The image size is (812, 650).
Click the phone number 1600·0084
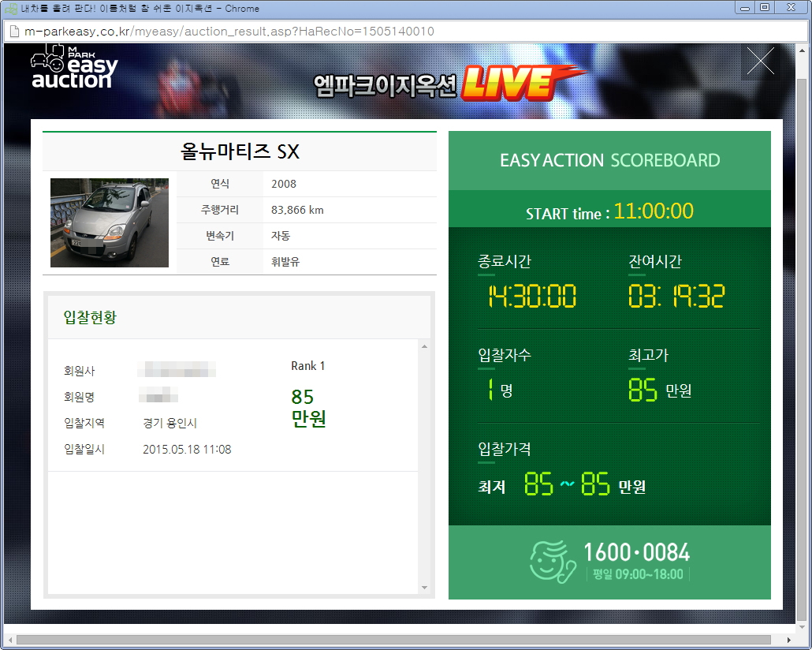636,552
